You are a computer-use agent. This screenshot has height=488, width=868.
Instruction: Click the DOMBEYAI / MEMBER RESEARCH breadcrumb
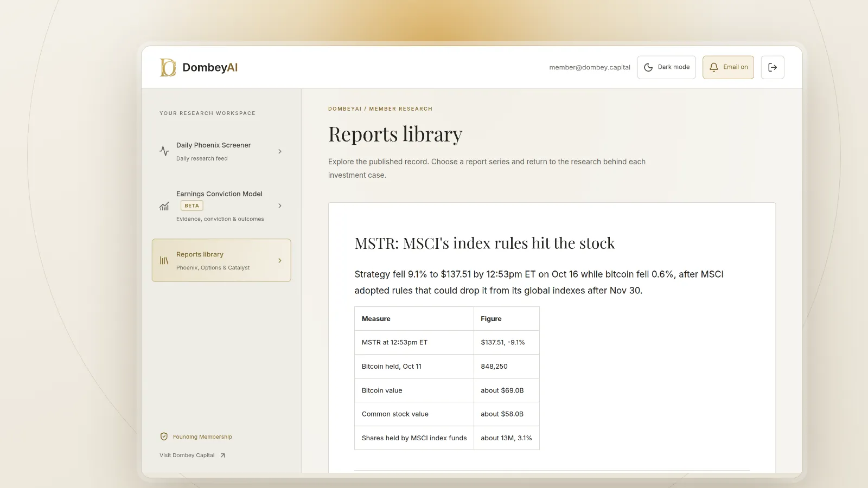380,109
